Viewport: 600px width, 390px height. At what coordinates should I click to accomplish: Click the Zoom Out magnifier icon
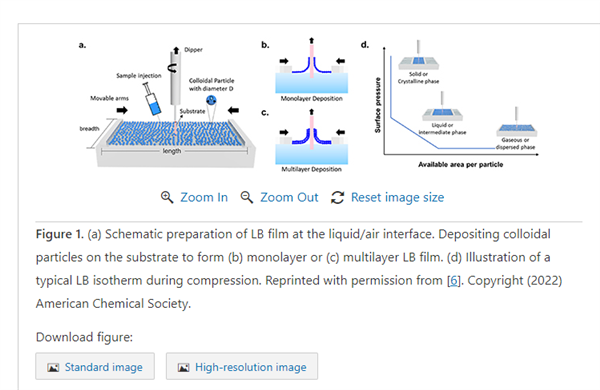(246, 197)
